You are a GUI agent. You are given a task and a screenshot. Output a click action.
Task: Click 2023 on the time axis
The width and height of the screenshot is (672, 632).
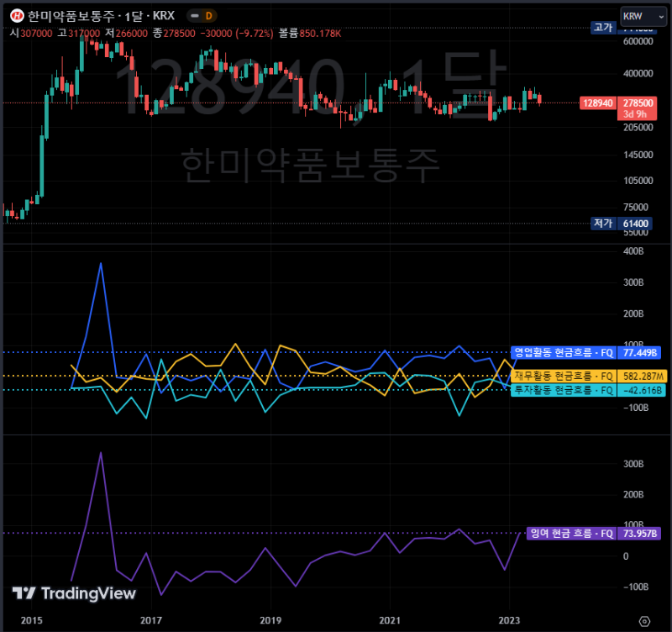509,620
